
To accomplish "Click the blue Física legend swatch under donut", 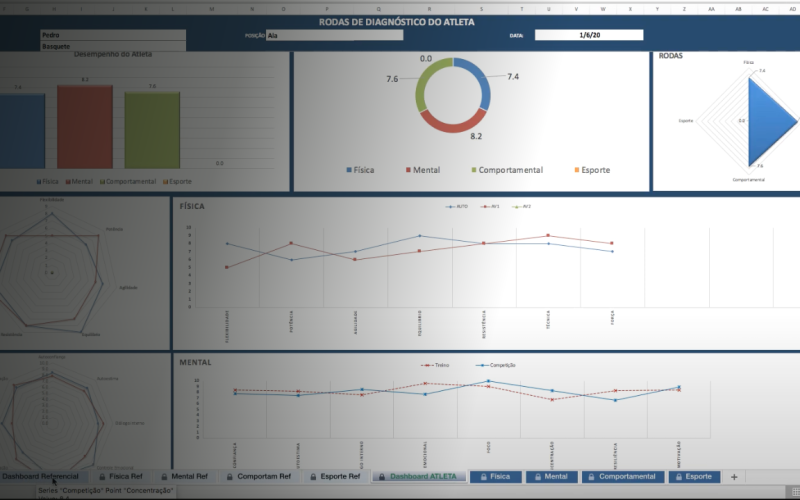I will click(x=349, y=170).
